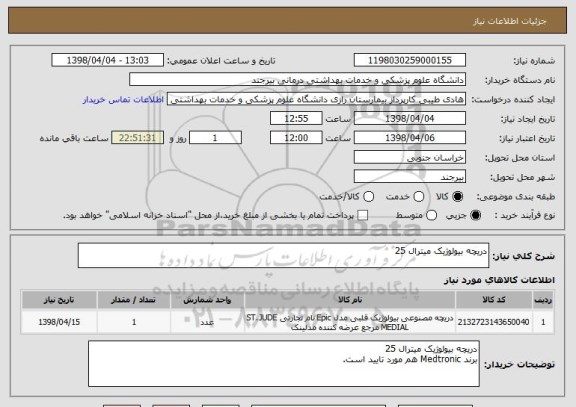Toggle the اسناد خزانه اسلامی payment checkbox
Screen dimensions: 576x407
363,216
